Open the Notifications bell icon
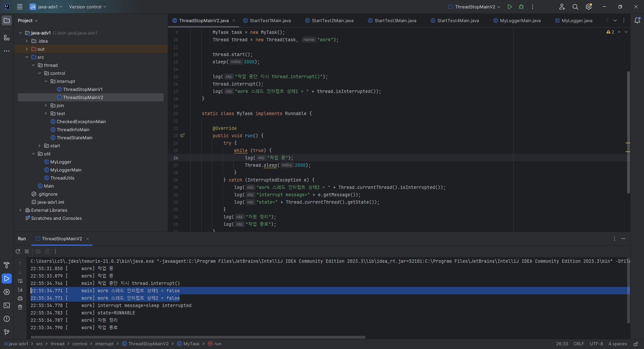Viewport: 644px width, 349px height. 637,20
